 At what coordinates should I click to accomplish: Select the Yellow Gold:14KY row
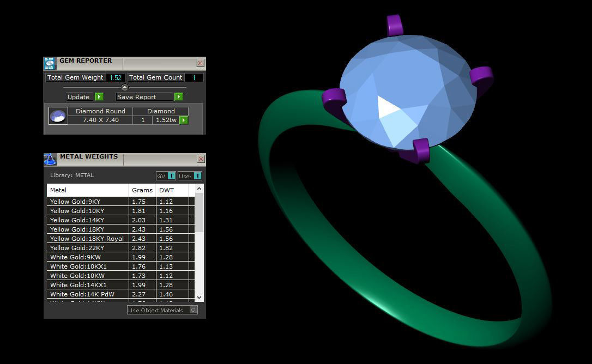click(x=121, y=220)
